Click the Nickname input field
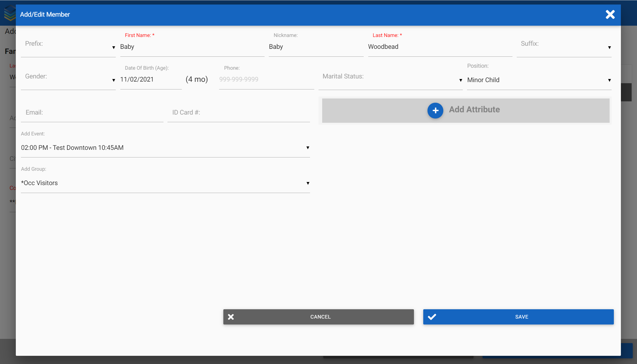This screenshot has width=637, height=364. click(316, 47)
